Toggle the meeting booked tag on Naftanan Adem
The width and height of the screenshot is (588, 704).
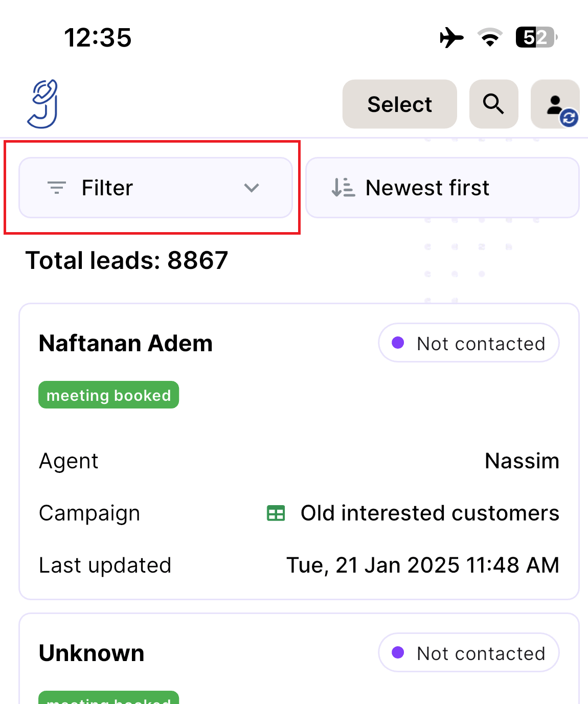click(x=108, y=394)
